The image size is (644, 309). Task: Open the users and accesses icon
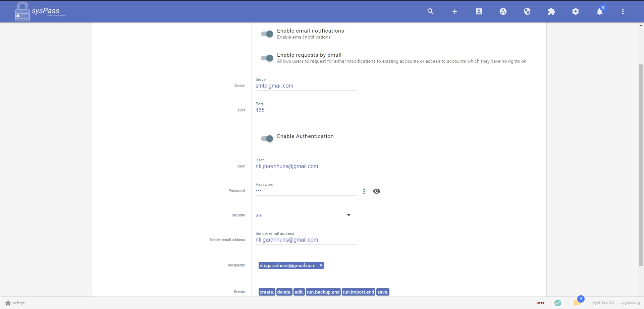[479, 11]
